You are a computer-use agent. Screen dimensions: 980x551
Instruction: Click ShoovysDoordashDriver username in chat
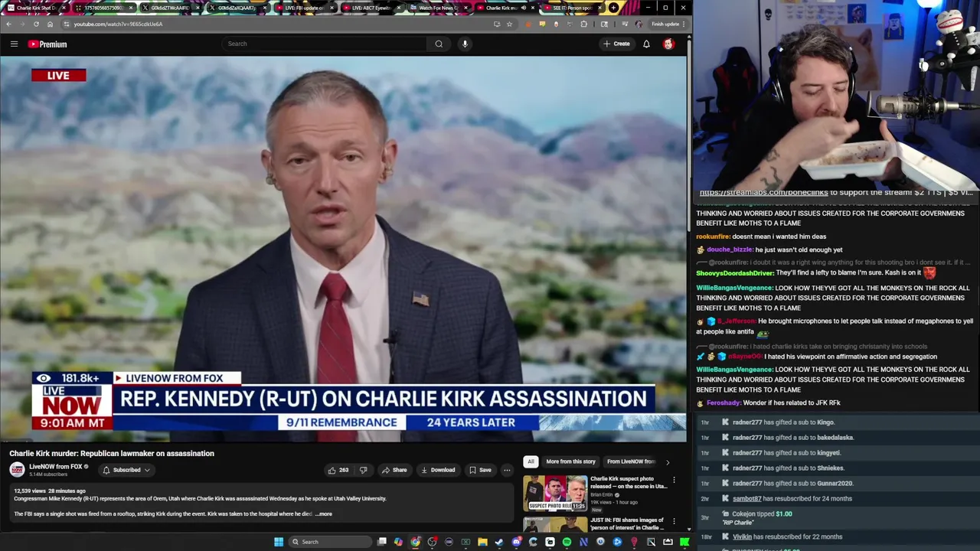[x=734, y=272]
